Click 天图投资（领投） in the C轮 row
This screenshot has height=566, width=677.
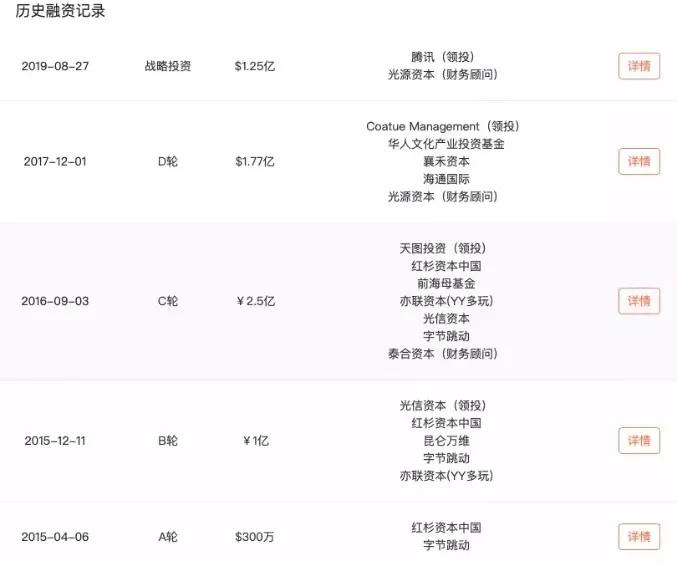442,248
